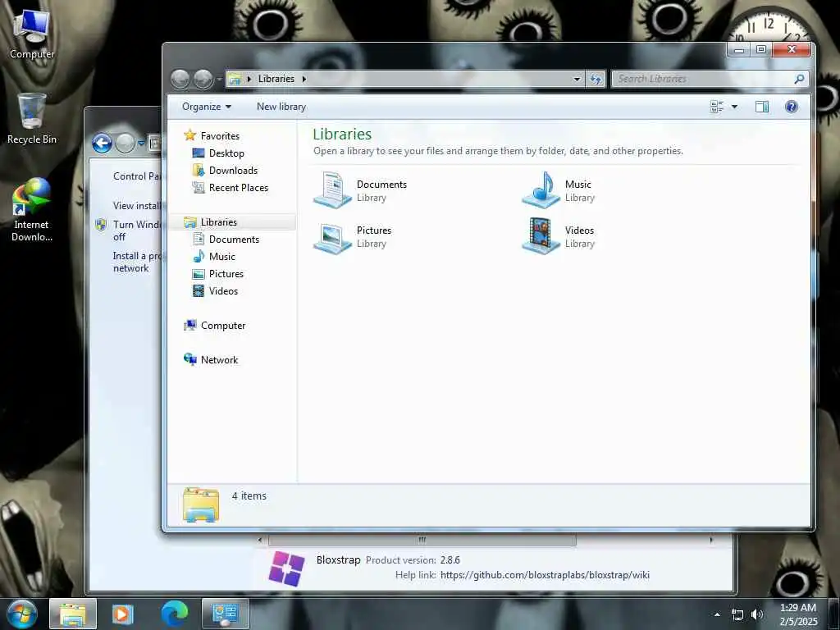This screenshot has width=840, height=630.
Task: Click the breadcrumb arrow before Libraries
Action: (249, 80)
